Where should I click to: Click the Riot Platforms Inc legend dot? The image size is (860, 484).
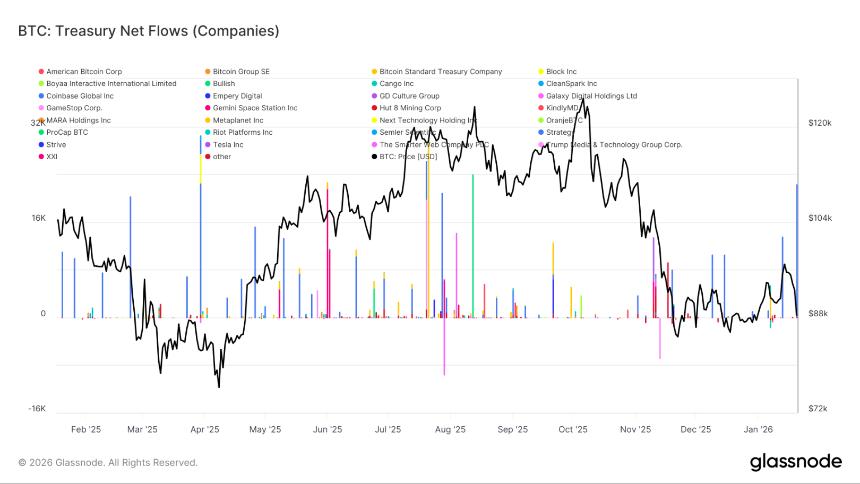tap(207, 132)
